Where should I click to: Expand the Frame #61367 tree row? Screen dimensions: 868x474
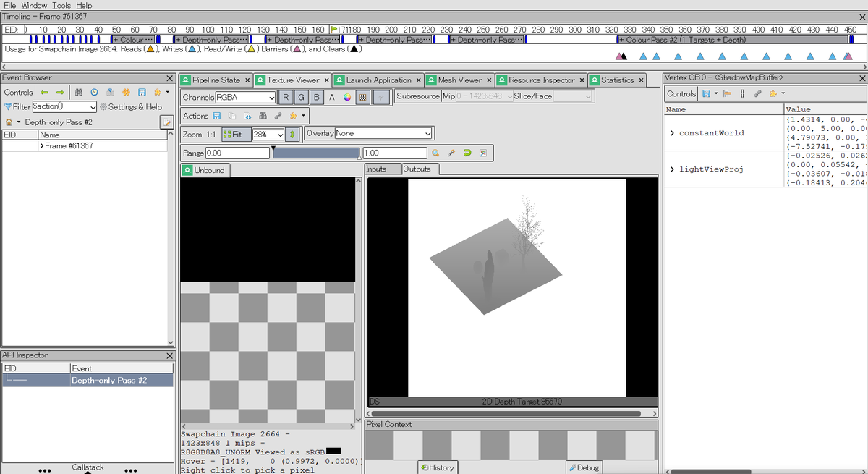tap(42, 145)
